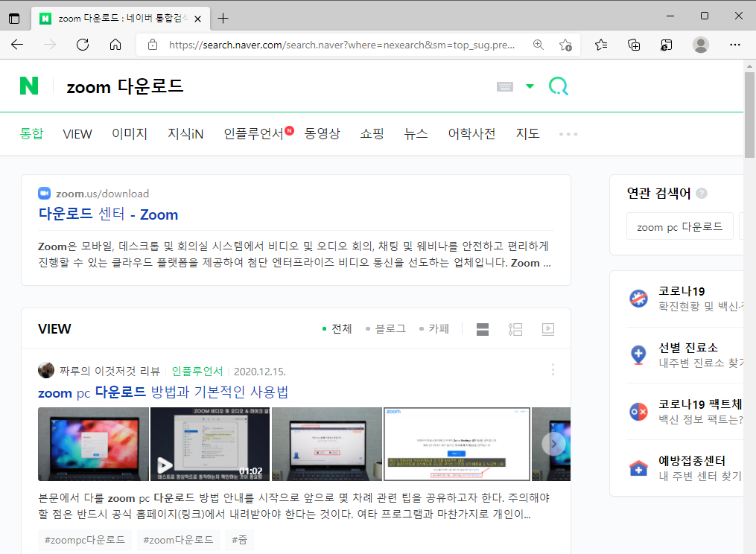Screen dimensions: 756x554
Task: Show next thumbnails with right arrow
Action: coord(553,444)
